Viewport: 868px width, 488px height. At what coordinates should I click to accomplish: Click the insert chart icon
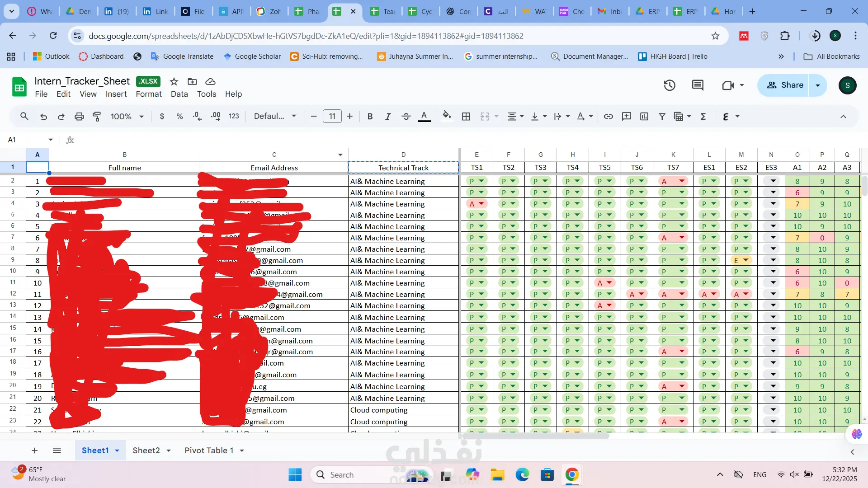click(x=644, y=117)
